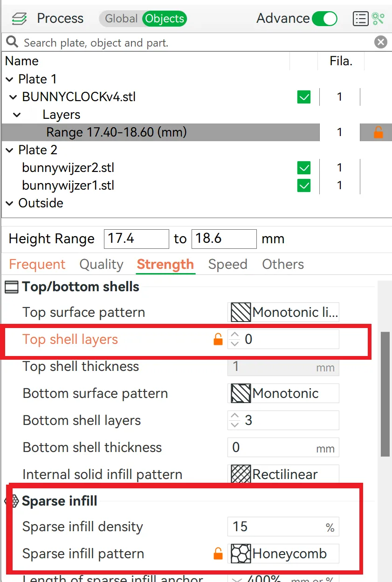Screen dimensions: 392x582
Task: Collapse the Plate 1 tree node
Action: (10, 79)
